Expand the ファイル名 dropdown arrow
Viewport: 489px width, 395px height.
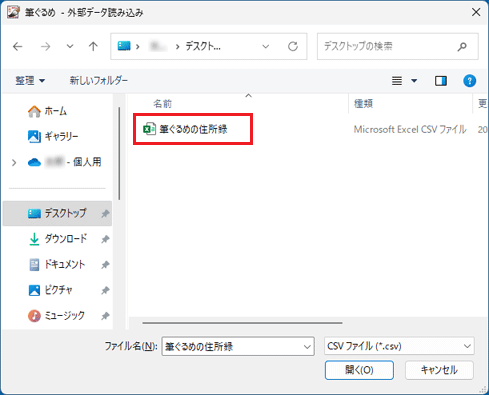[x=307, y=347]
